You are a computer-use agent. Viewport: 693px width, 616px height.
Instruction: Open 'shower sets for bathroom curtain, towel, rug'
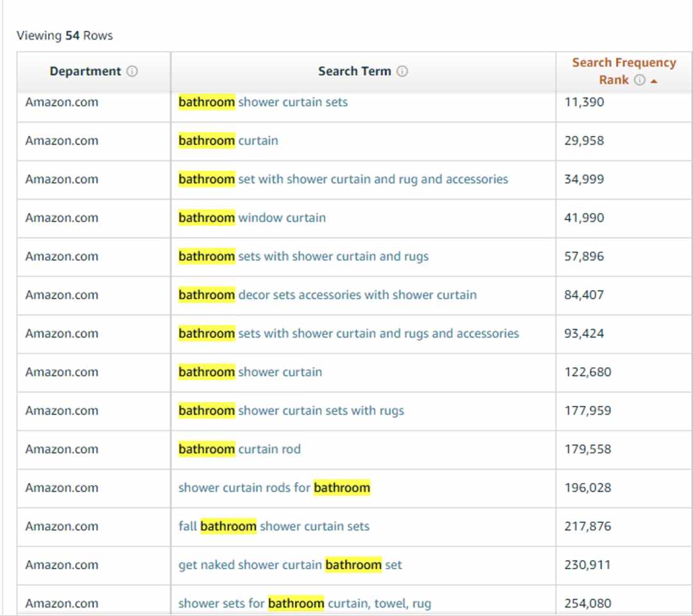pyautogui.click(x=305, y=604)
